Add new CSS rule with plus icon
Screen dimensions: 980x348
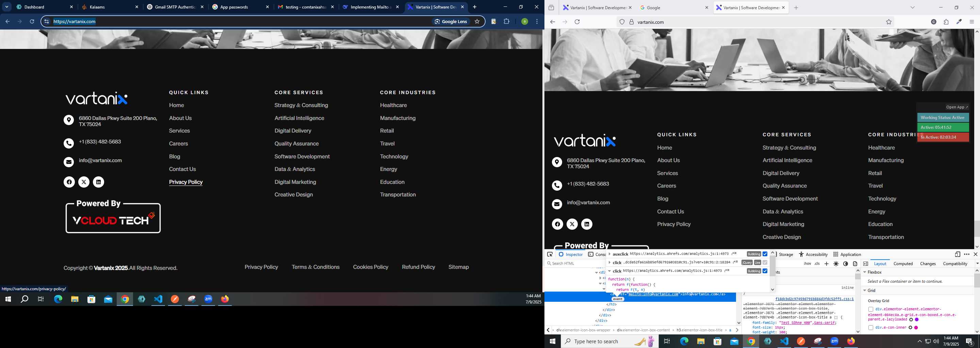coord(826,264)
